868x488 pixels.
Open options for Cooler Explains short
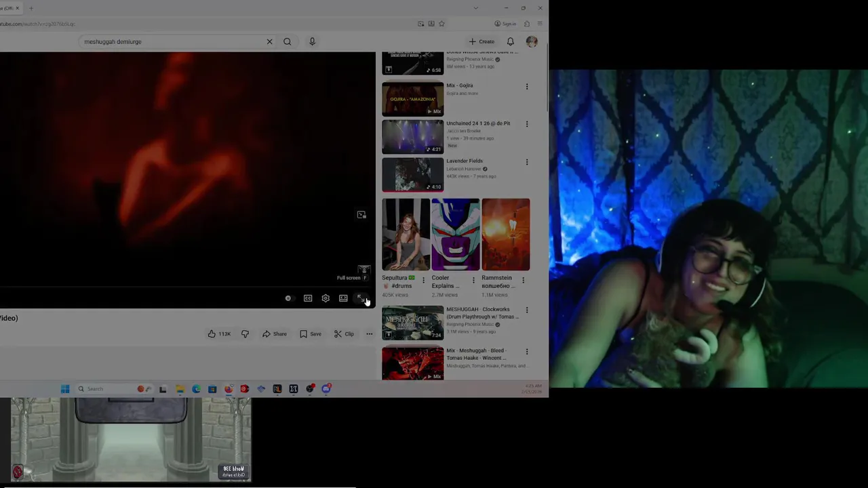pyautogui.click(x=473, y=280)
